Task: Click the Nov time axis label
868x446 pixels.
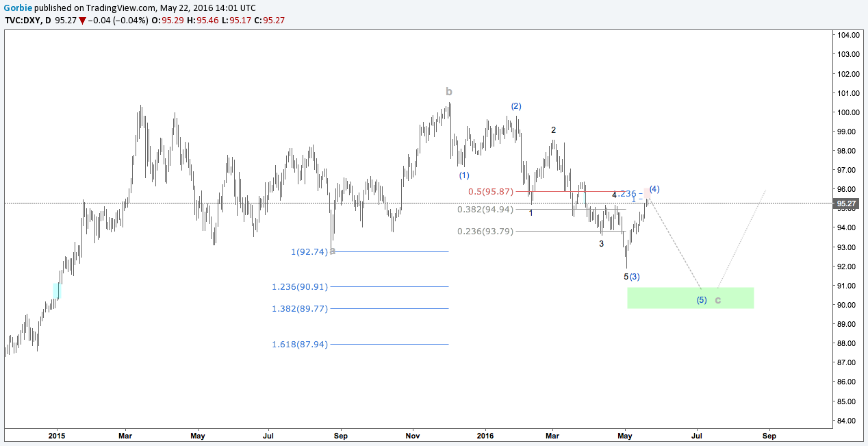Action: point(412,435)
